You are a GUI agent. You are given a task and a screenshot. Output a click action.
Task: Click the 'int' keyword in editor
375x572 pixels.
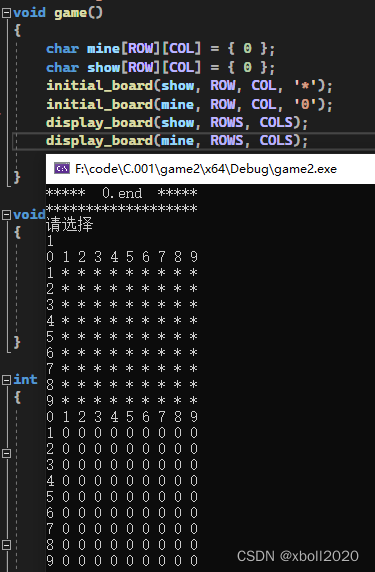pyautogui.click(x=25, y=380)
